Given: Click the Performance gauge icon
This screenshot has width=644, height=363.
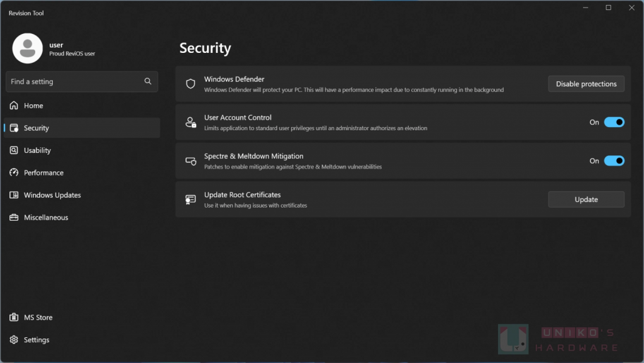Looking at the screenshot, I should pyautogui.click(x=14, y=172).
